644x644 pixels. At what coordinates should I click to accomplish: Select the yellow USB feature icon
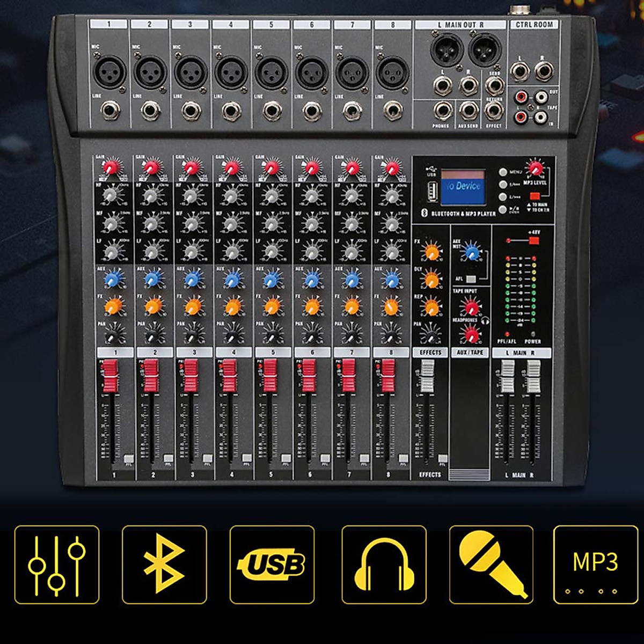[272, 565]
